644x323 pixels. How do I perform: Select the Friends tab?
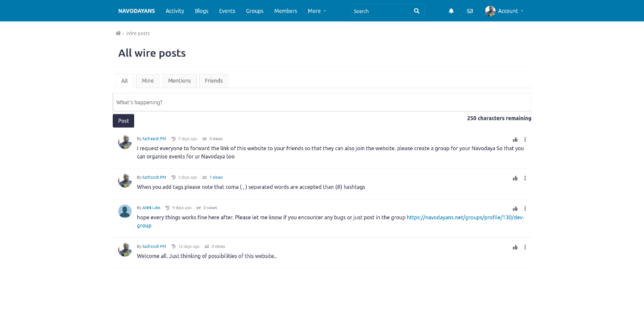coord(213,81)
